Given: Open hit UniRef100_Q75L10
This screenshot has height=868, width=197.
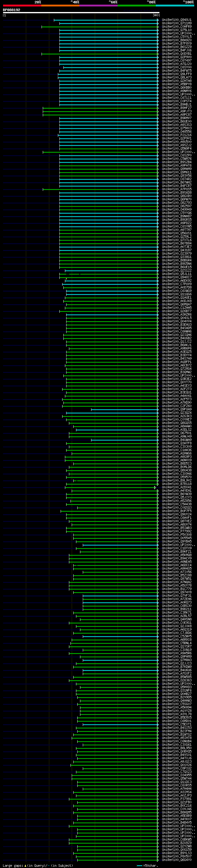Looking at the screenshot, I should click(176, 30).
